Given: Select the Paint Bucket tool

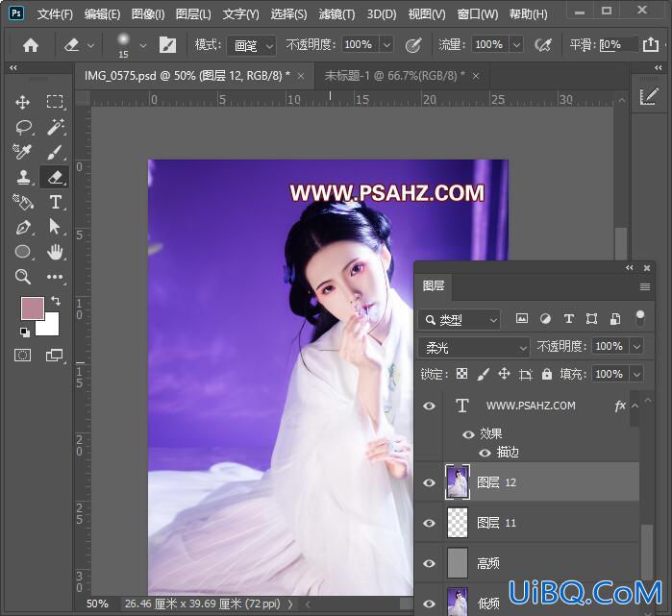Looking at the screenshot, I should [23, 202].
